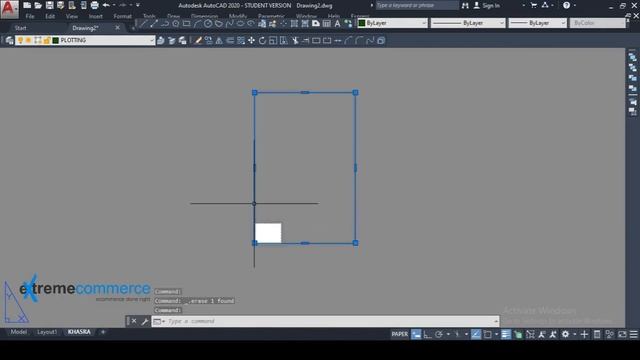Click the command line customize wrench
The width and height of the screenshot is (640, 360).
pos(144,321)
